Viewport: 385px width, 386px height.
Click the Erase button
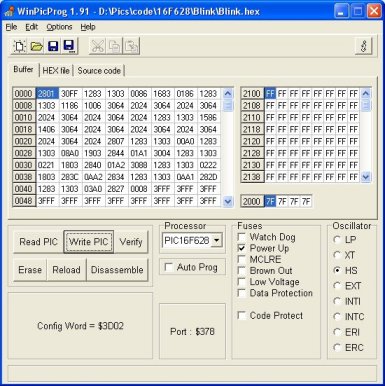click(x=30, y=270)
